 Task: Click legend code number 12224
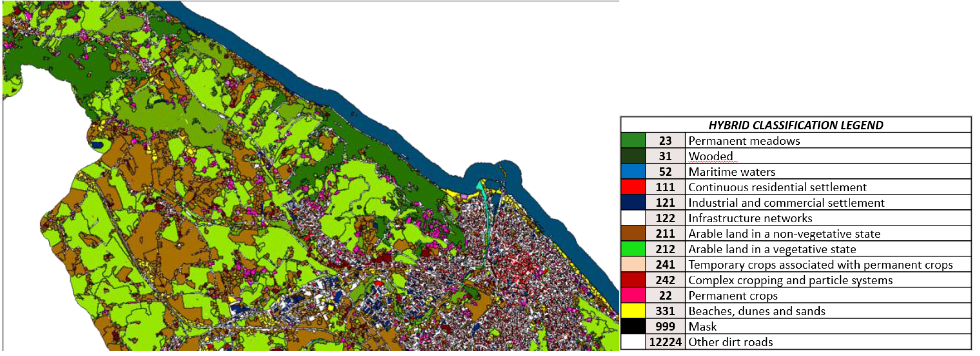(665, 342)
